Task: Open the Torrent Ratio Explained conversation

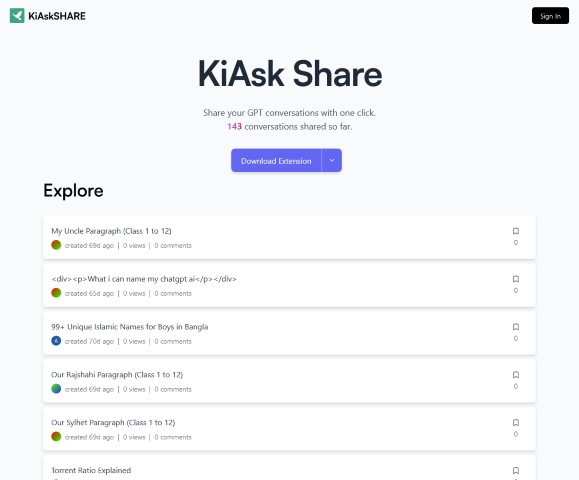Action: pos(91,470)
